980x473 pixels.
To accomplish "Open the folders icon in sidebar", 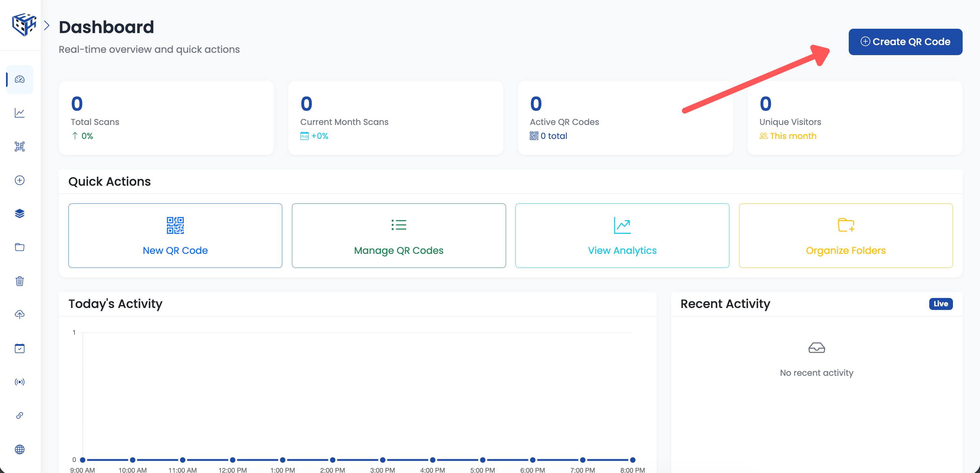I will tap(19, 247).
